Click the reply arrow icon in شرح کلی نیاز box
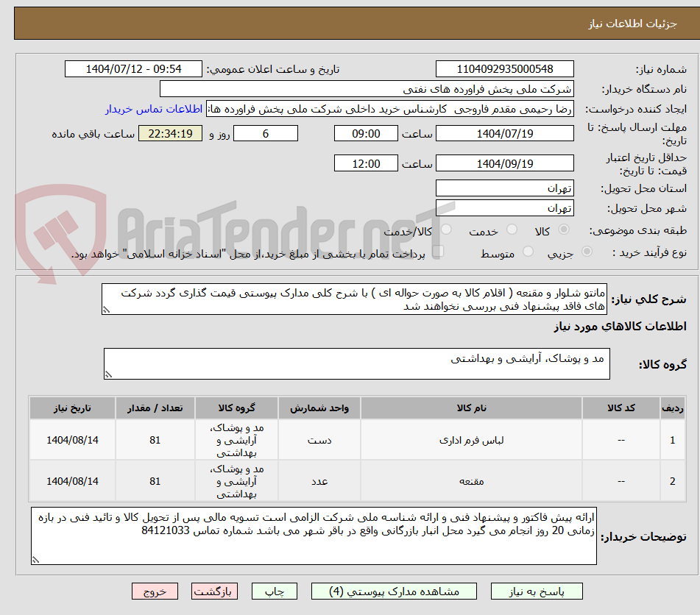 coord(108,309)
